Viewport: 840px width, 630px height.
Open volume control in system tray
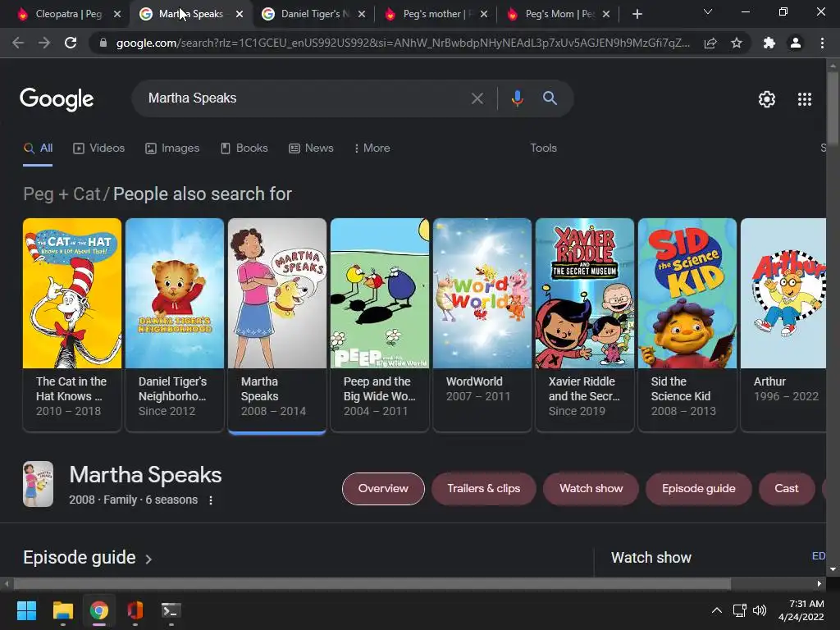click(759, 610)
